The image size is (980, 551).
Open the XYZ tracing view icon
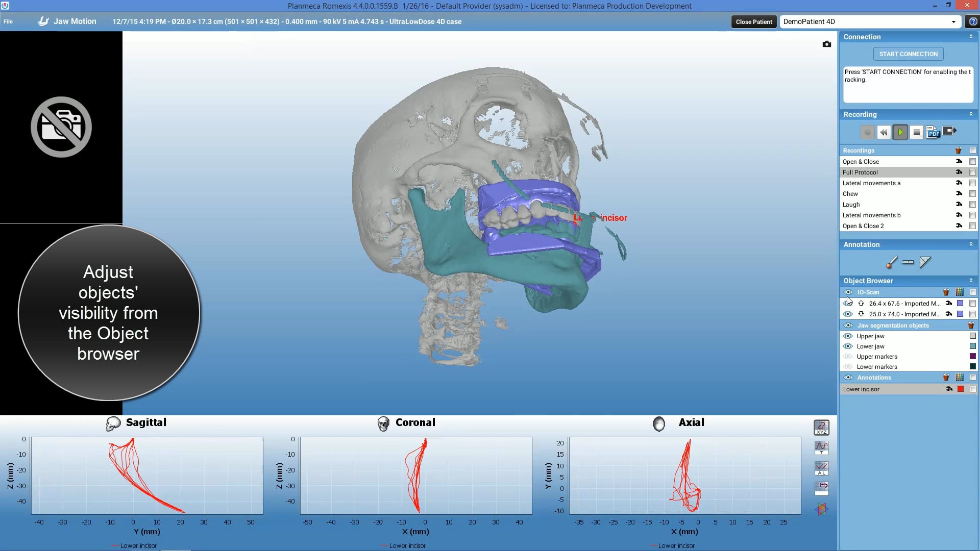pyautogui.click(x=822, y=428)
